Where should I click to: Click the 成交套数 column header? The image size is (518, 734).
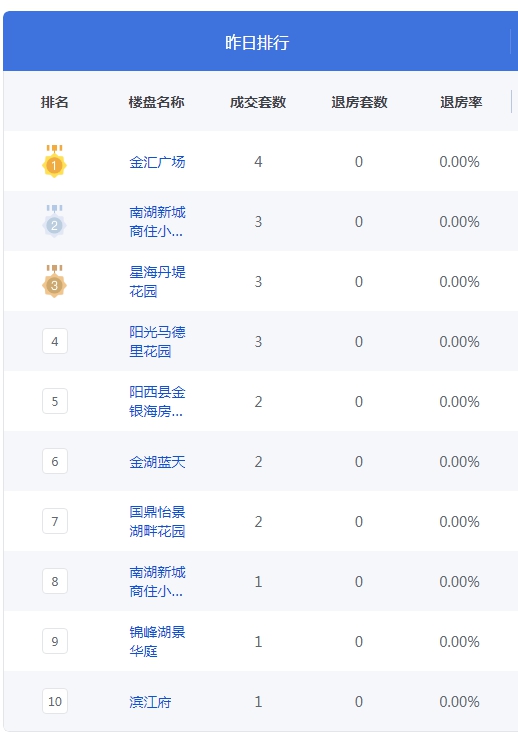click(x=258, y=102)
